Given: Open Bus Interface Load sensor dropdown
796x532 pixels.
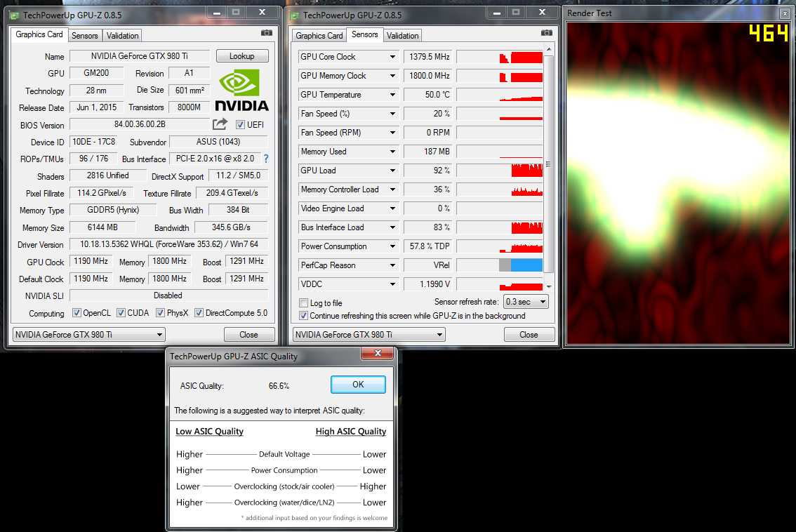Looking at the screenshot, I should pos(392,227).
